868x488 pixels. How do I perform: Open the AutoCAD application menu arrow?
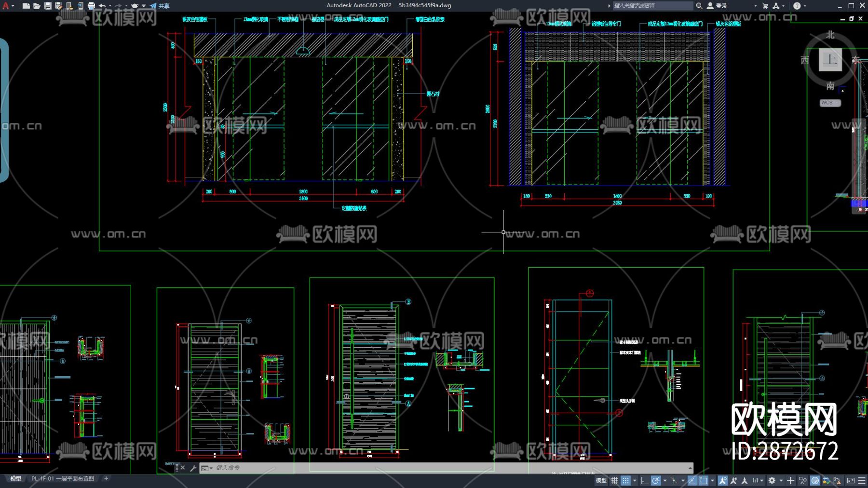13,6
